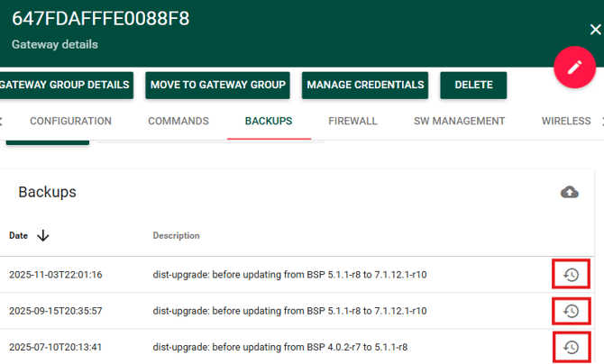The height and width of the screenshot is (364, 604).
Task: Switch to the Commands tab
Action: point(178,122)
